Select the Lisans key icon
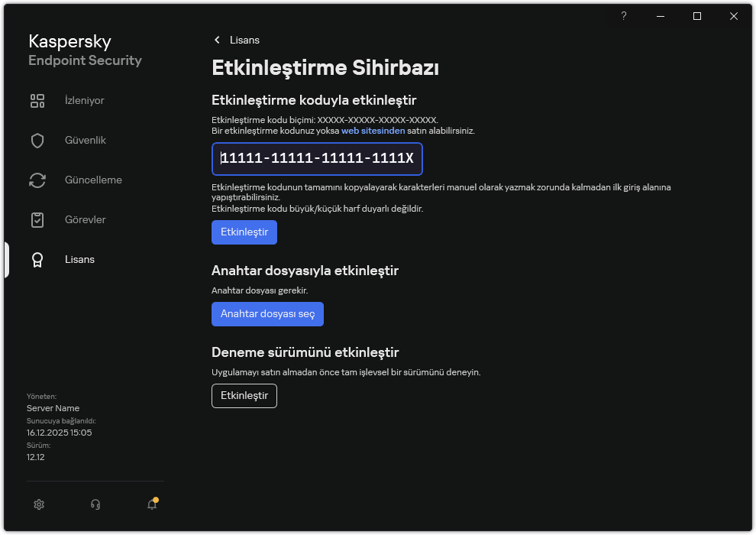This screenshot has height=535, width=756. 37,259
